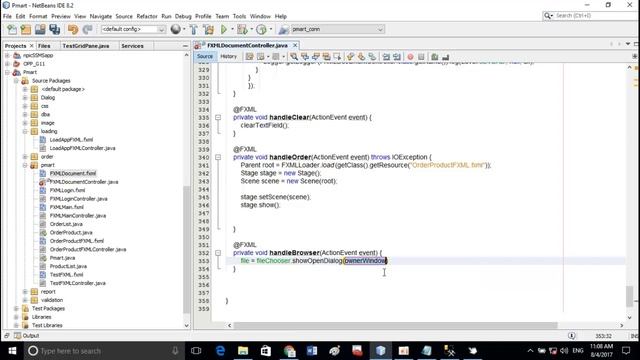640x360 pixels.
Task: Open the File menu
Action: pyautogui.click(x=7, y=16)
